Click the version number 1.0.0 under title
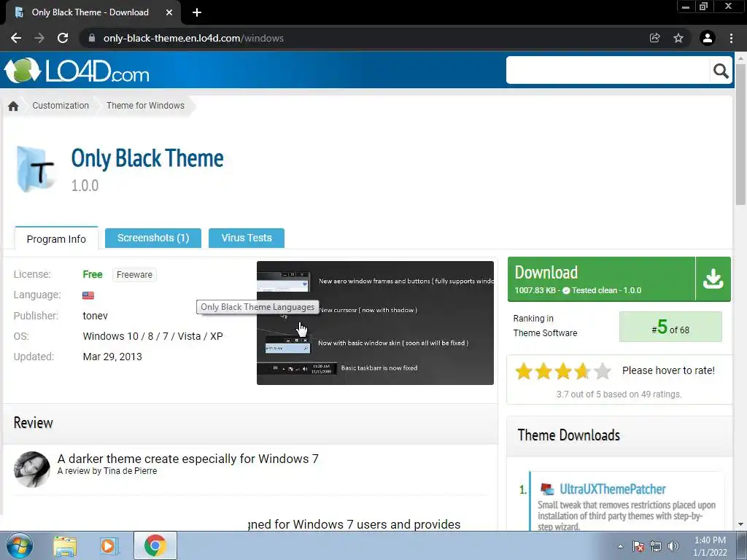The image size is (747, 560). point(85,185)
